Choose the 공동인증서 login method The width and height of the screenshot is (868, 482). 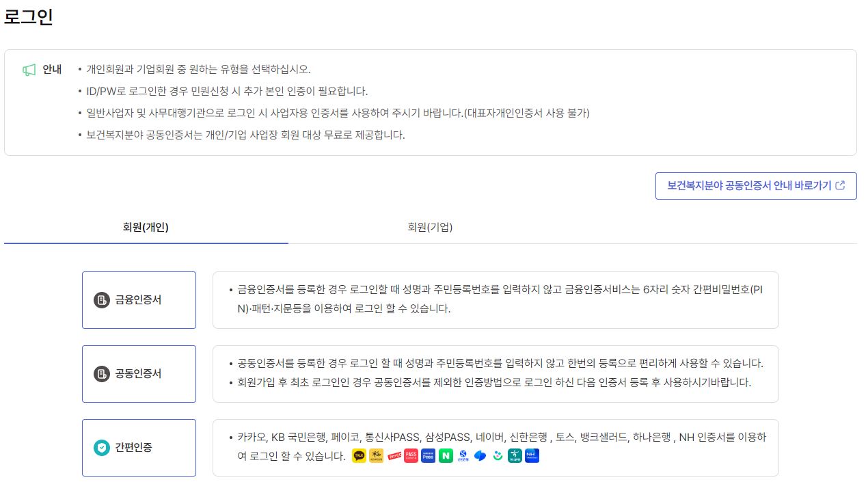(x=139, y=373)
